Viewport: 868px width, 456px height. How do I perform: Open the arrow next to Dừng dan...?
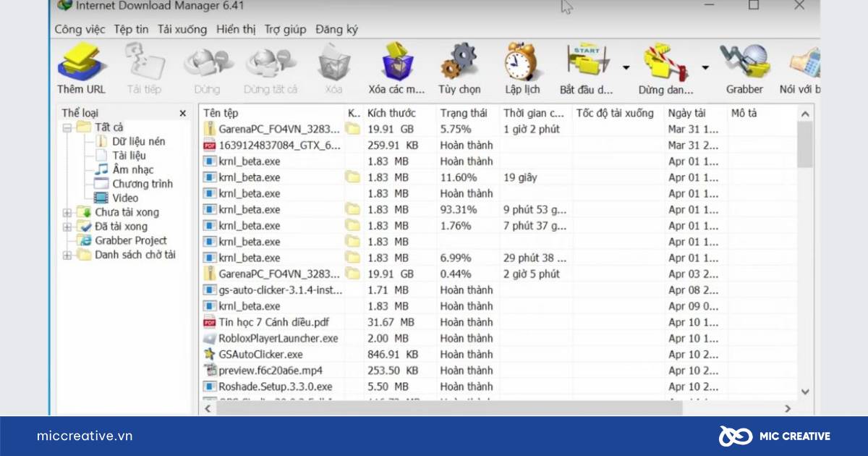pyautogui.click(x=705, y=67)
